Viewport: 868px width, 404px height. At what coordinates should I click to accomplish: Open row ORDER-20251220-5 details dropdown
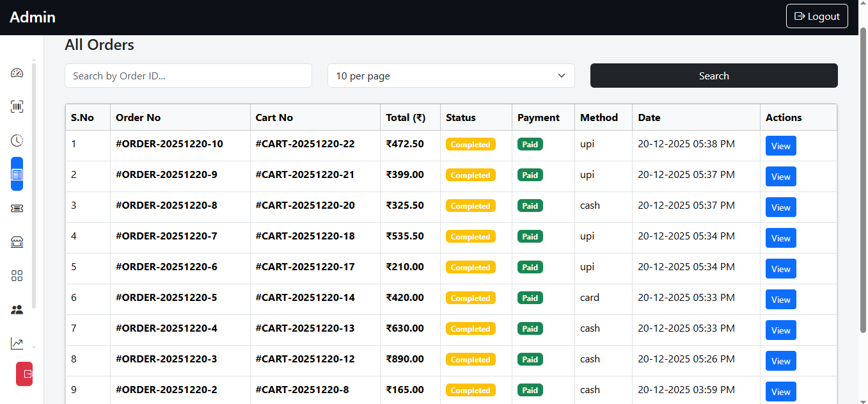(x=780, y=299)
